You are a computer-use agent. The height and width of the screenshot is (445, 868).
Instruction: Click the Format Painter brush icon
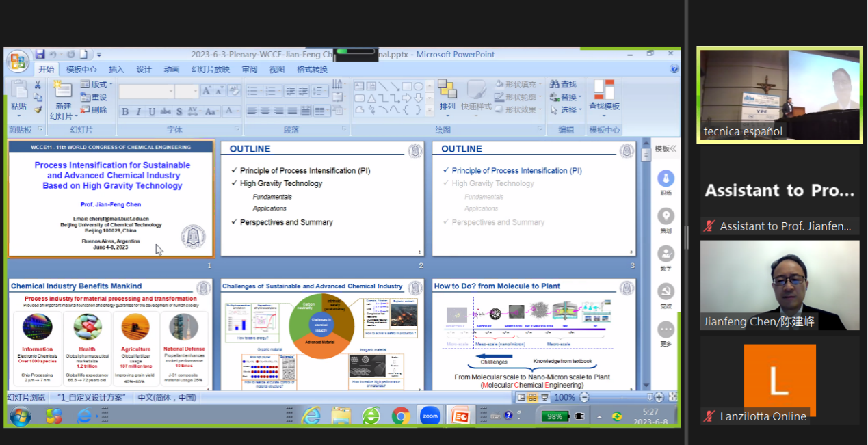click(38, 109)
